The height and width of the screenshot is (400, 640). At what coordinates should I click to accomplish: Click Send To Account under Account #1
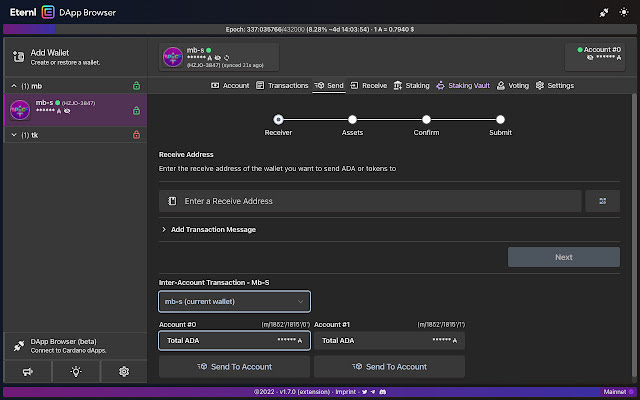[x=389, y=367]
